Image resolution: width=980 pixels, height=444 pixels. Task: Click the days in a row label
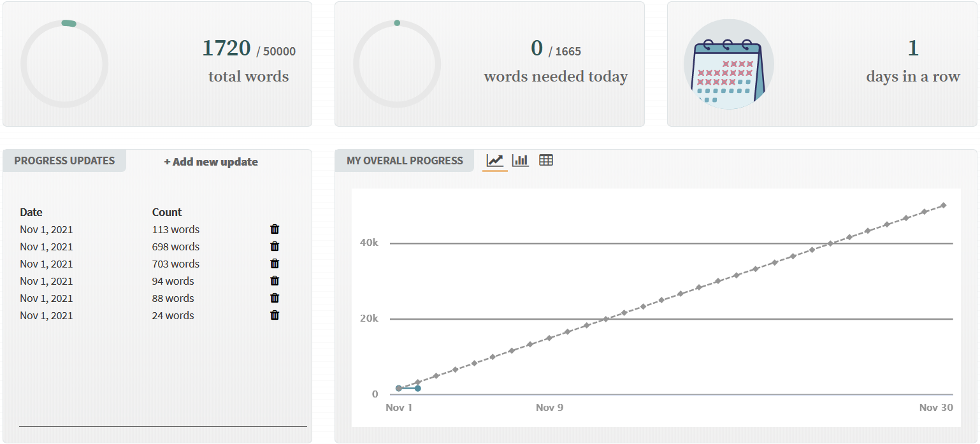point(912,76)
